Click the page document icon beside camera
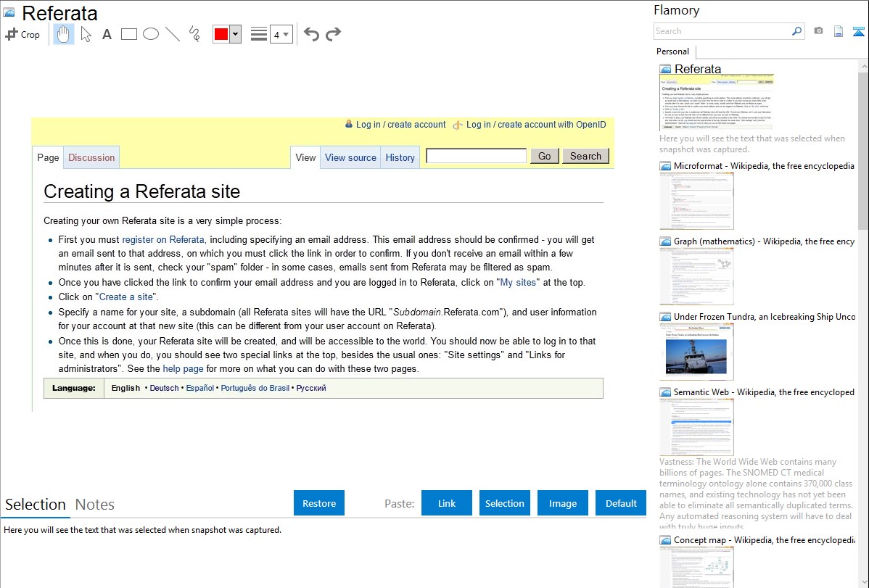Screen dimensions: 869x588 (839, 31)
